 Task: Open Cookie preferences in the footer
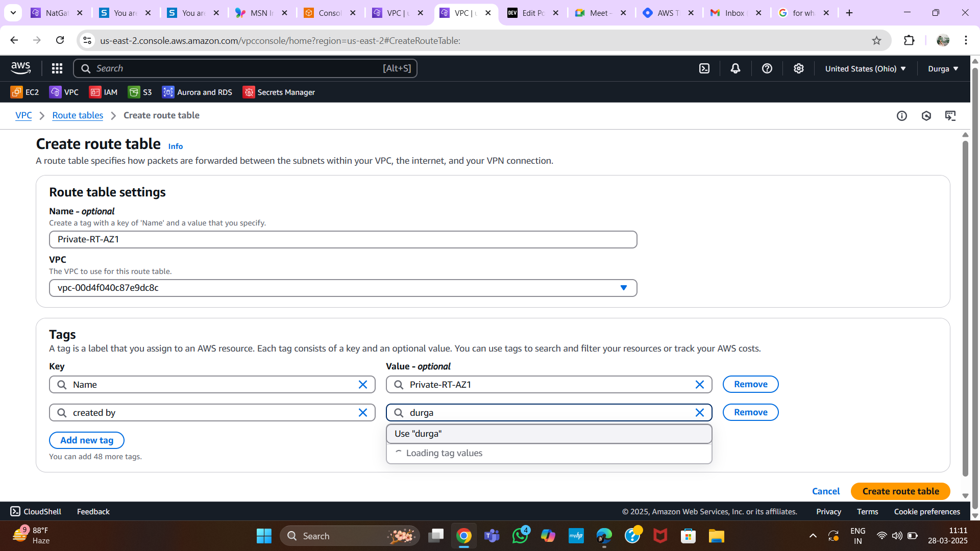pyautogui.click(x=927, y=511)
